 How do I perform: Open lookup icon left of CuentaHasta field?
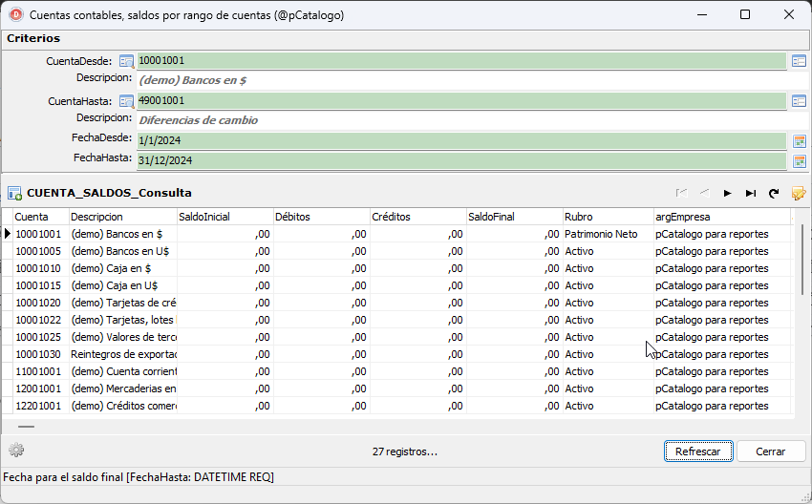point(126,101)
